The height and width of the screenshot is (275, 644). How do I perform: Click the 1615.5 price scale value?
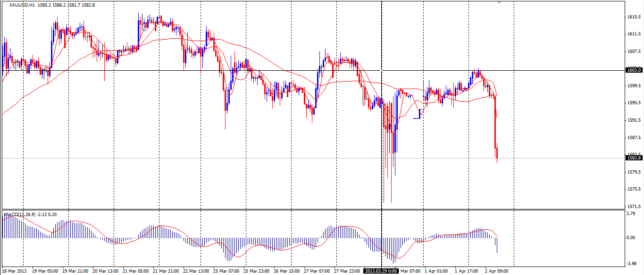(x=634, y=17)
